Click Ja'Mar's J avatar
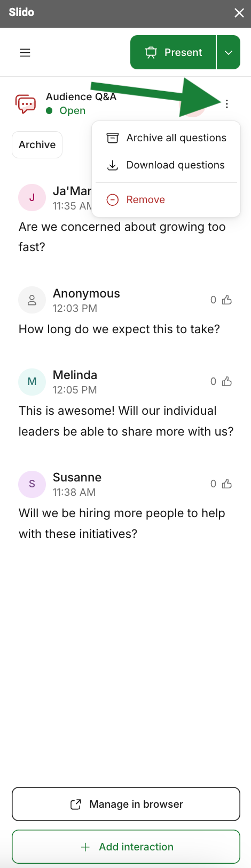 coord(32,197)
